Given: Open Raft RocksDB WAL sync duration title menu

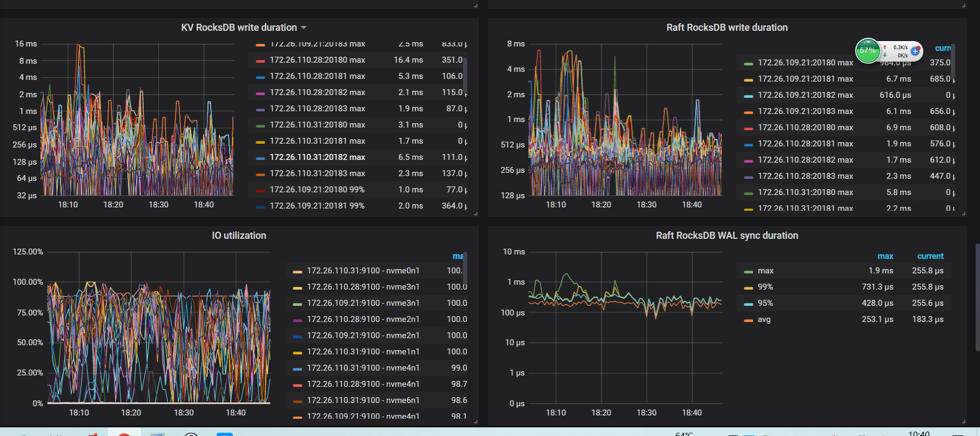Looking at the screenshot, I should [x=727, y=236].
